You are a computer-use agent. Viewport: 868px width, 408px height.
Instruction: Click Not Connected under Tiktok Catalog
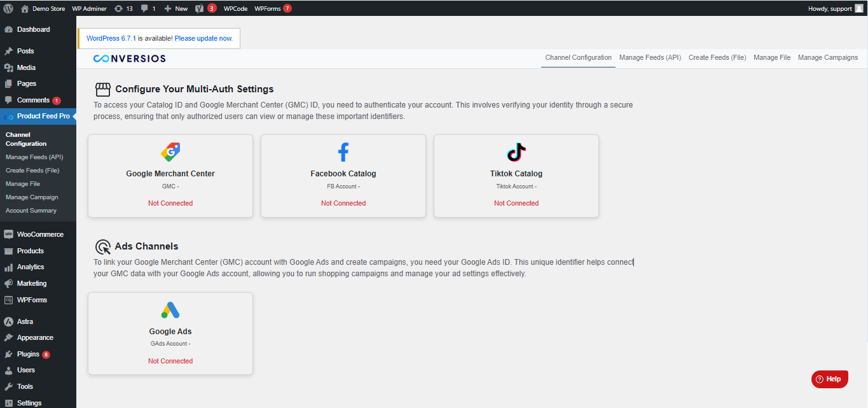(x=516, y=203)
